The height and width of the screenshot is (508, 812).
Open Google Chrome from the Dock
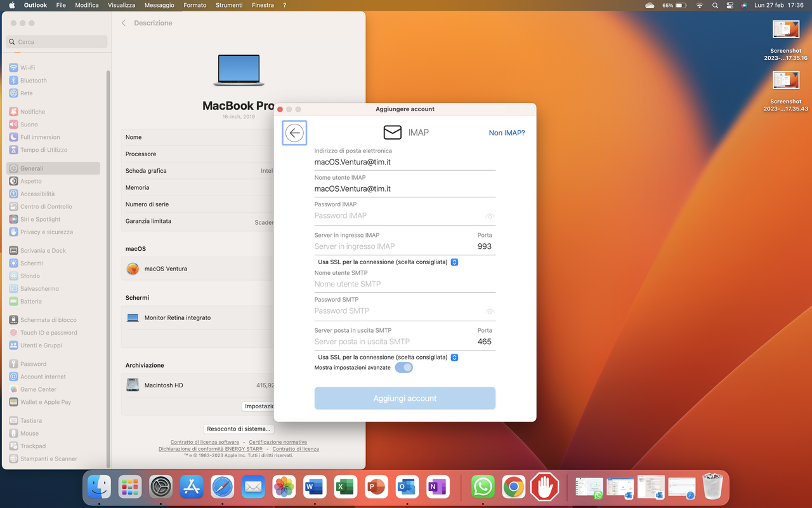click(x=514, y=487)
